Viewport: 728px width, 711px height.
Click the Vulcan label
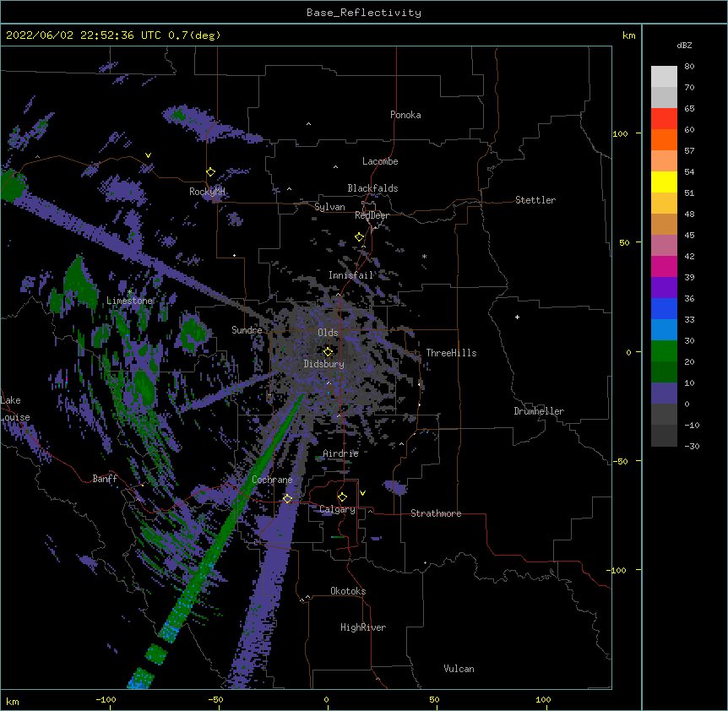coord(459,669)
